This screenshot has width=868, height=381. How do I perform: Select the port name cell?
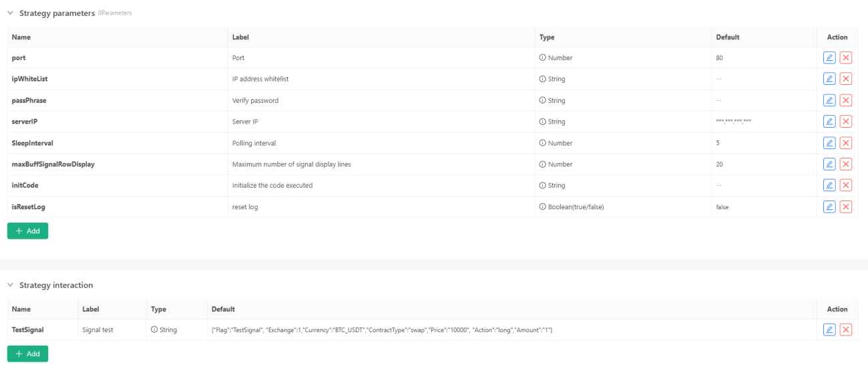pyautogui.click(x=118, y=58)
